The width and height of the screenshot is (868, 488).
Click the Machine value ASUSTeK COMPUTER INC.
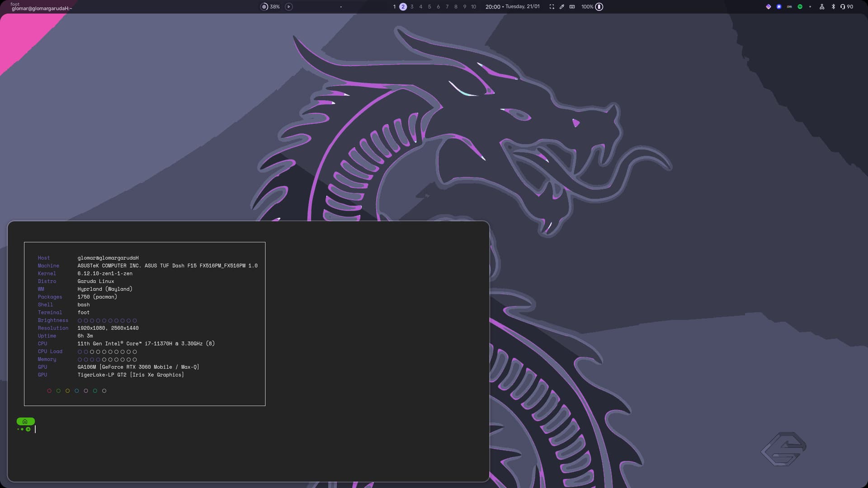pos(167,266)
